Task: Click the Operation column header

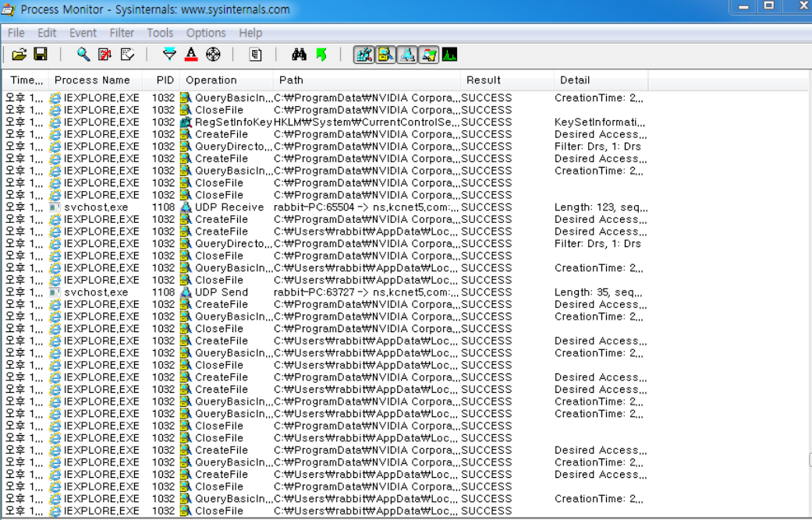Action: coord(225,80)
